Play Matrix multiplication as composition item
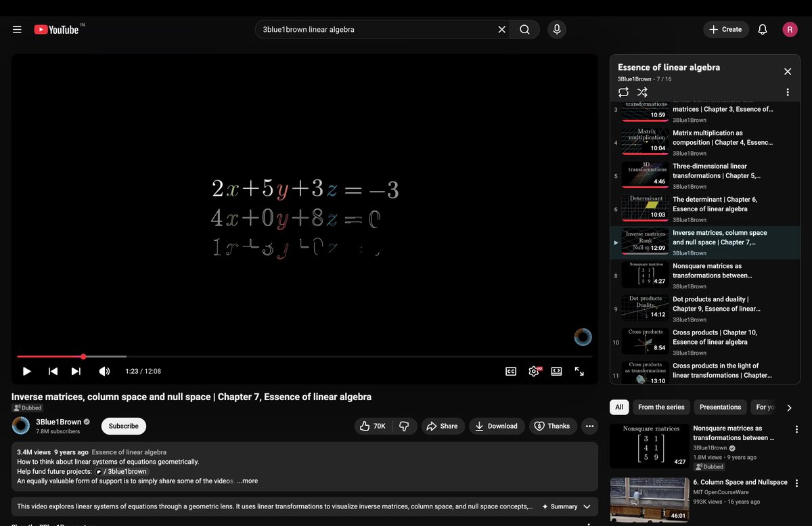This screenshot has width=812, height=526. [705, 143]
